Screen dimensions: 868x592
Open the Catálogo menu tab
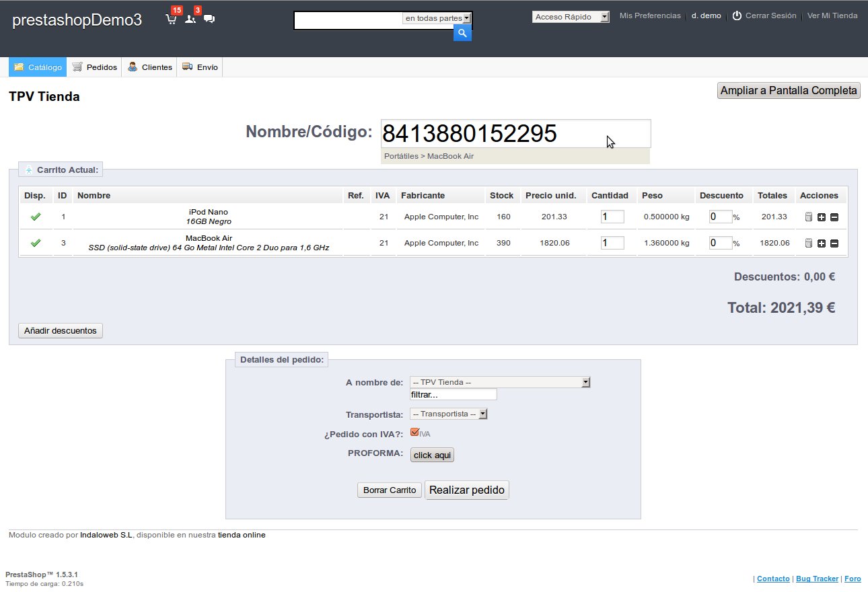click(38, 67)
